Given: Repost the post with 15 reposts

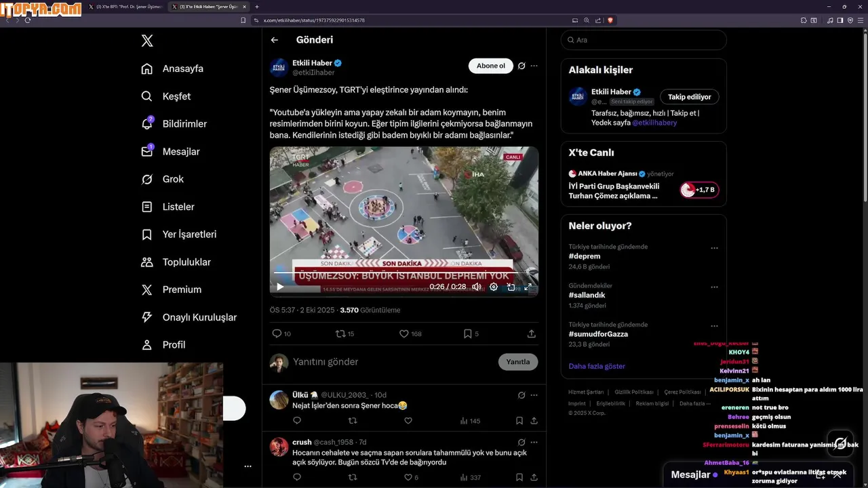Looking at the screenshot, I should click(x=345, y=333).
